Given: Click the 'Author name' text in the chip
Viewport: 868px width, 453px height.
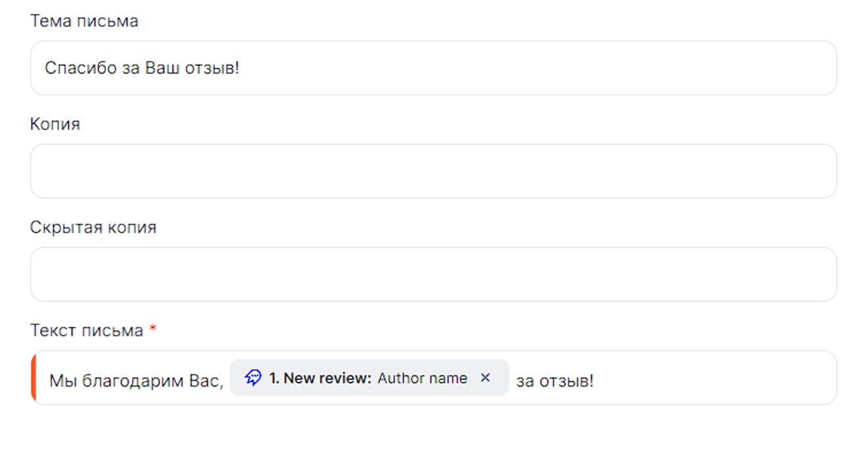Looking at the screenshot, I should 422,379.
